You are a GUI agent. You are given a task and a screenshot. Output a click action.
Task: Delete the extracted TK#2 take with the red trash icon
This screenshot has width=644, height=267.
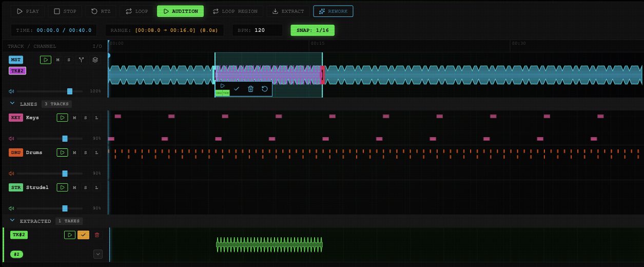coord(97,235)
